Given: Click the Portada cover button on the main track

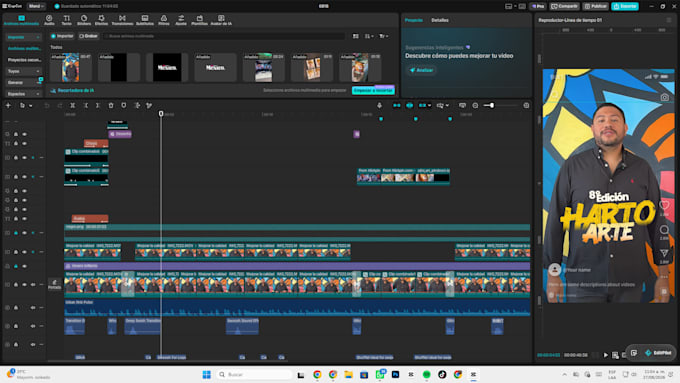Looking at the screenshot, I should pos(54,285).
